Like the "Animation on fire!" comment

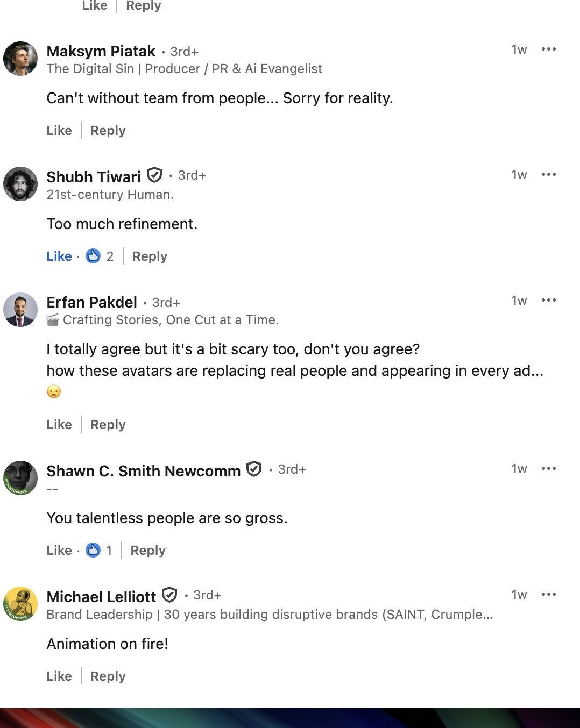click(x=59, y=676)
